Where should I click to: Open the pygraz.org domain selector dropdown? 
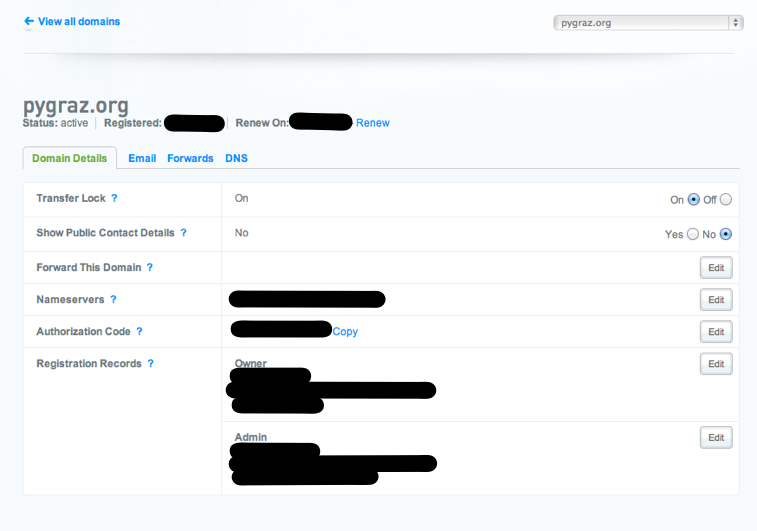(x=648, y=23)
